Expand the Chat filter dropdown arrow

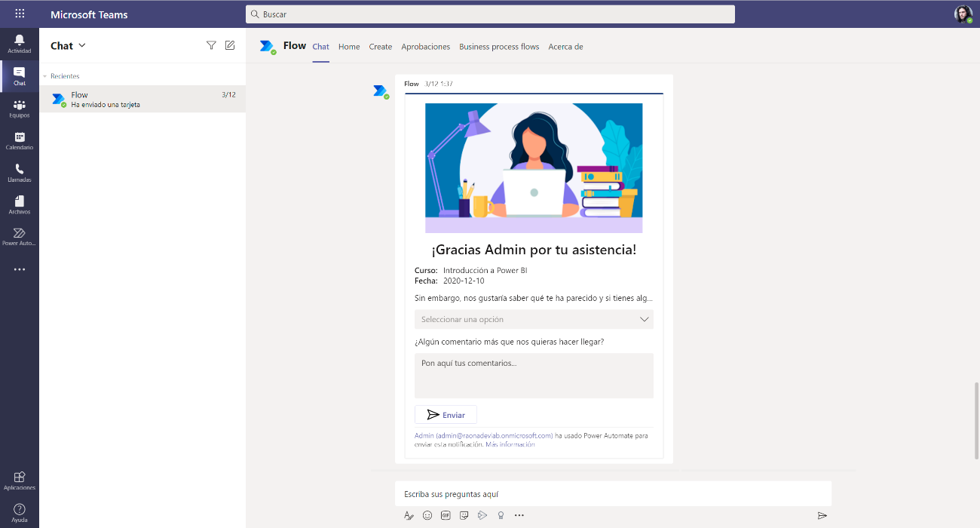(81, 45)
